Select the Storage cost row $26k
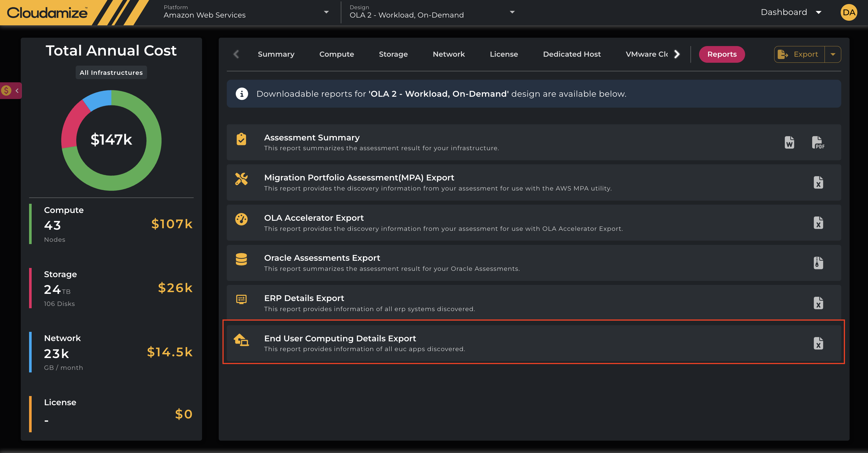868x453 pixels. pos(111,288)
